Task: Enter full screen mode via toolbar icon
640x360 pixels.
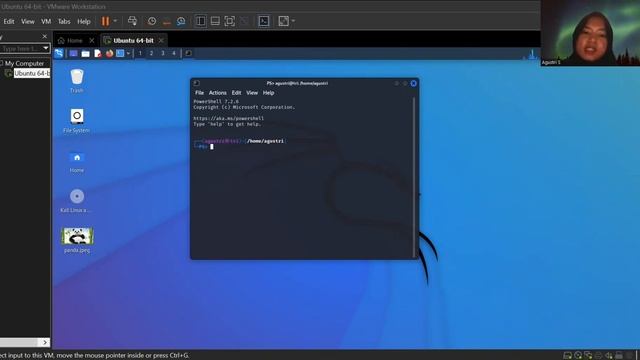Action: pos(230,21)
